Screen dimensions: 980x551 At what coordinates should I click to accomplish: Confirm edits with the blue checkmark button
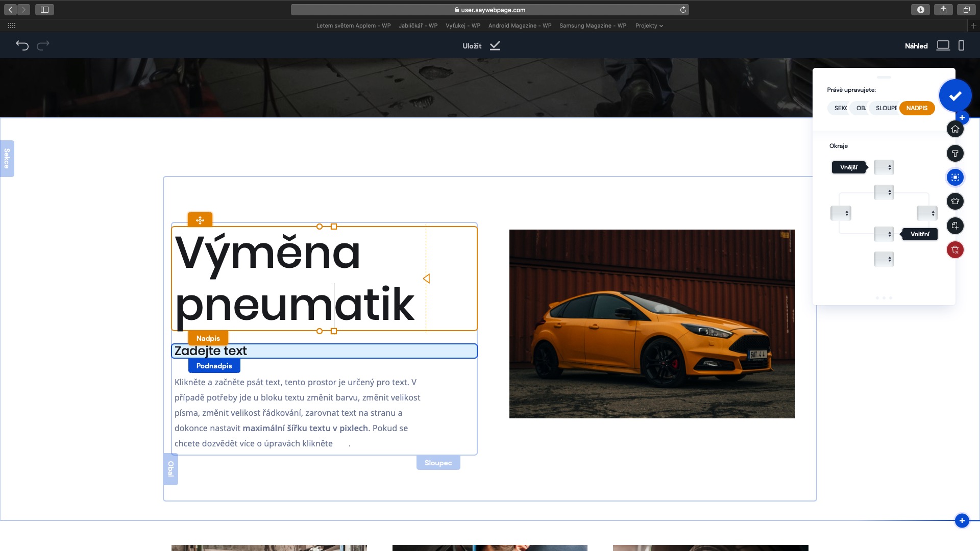pos(955,95)
